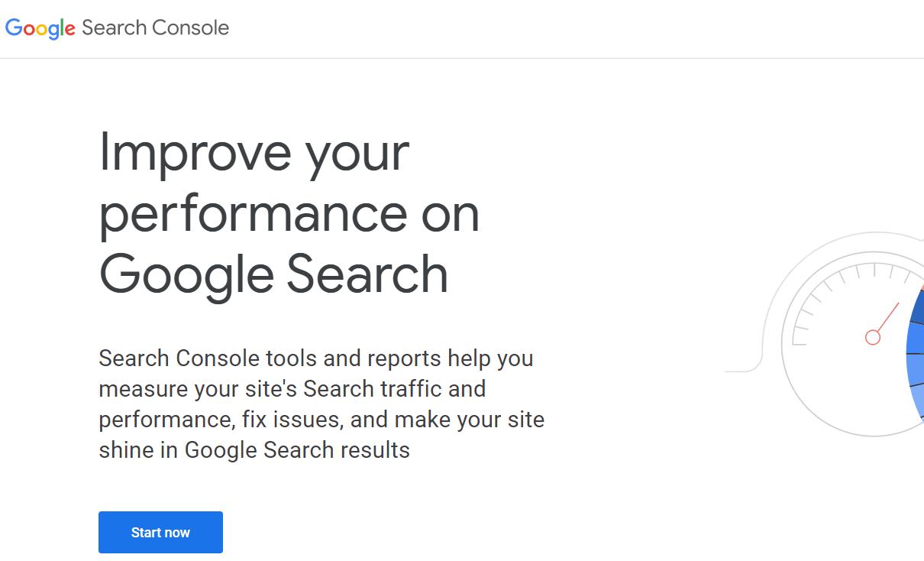Click "performance, fix issues" paragraph line
The width and height of the screenshot is (924, 561).
pos(321,419)
